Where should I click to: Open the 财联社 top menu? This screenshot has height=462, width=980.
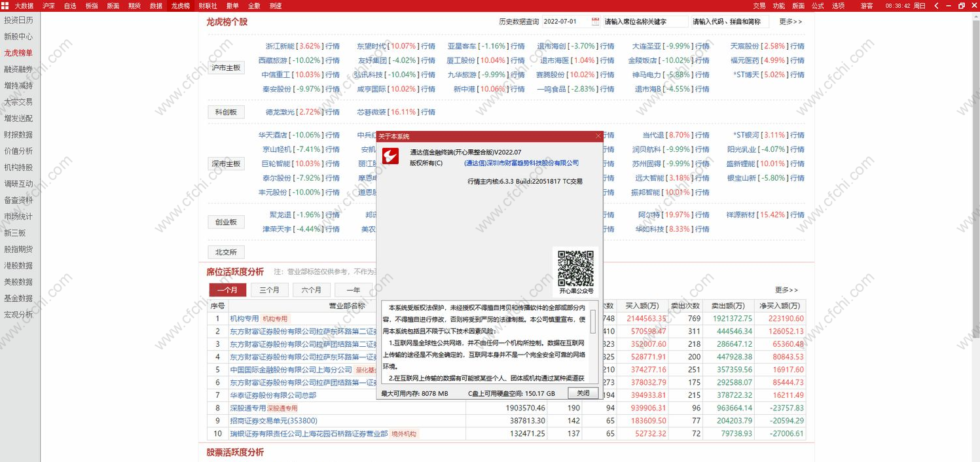tap(208, 5)
